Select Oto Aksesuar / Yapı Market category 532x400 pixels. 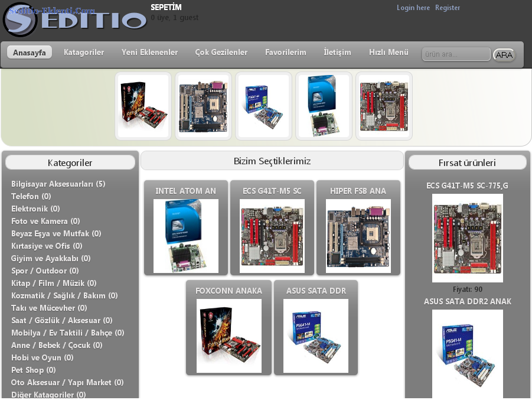(67, 382)
